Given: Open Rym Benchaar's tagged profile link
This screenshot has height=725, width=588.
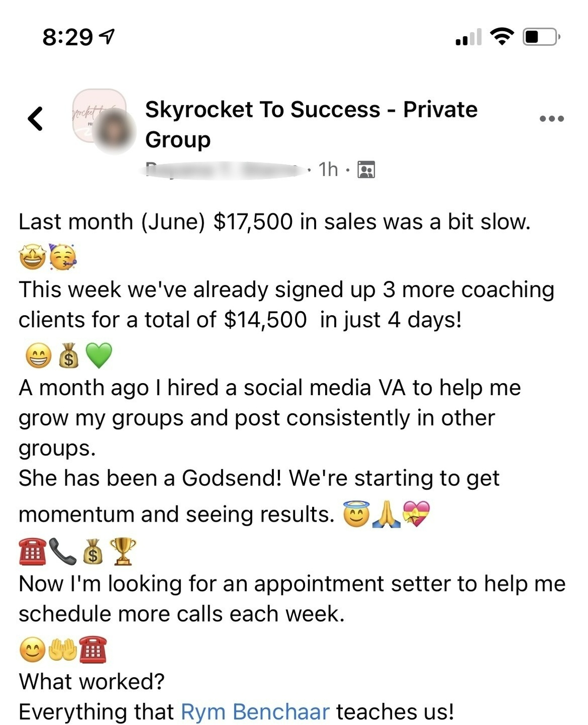Looking at the screenshot, I should [255, 711].
